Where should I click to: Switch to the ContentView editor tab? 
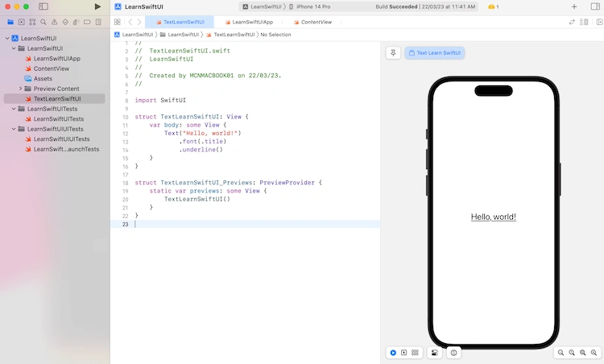312,22
